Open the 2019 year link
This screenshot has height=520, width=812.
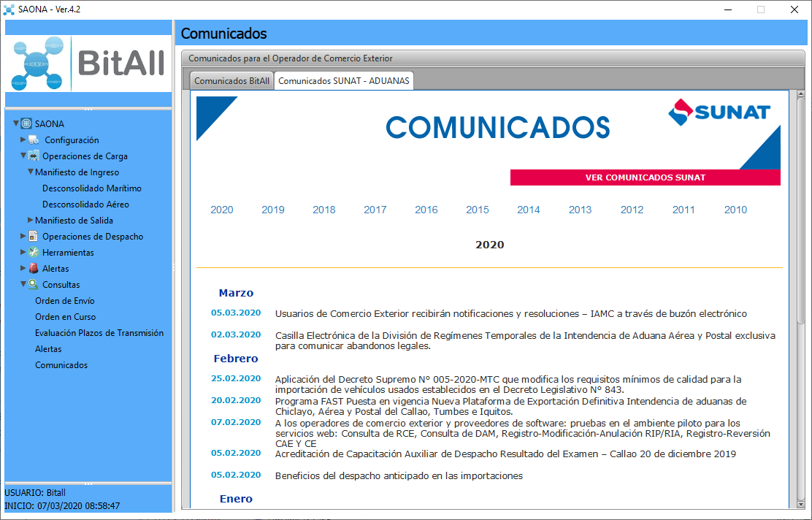coord(273,210)
